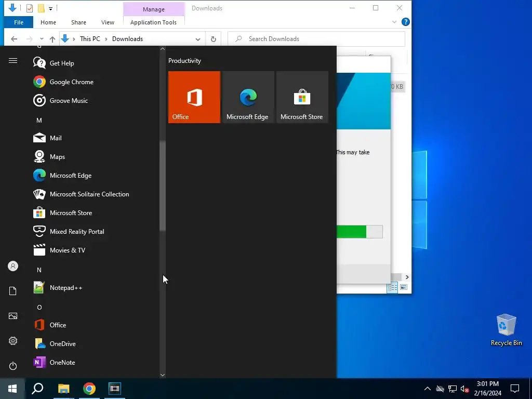The width and height of the screenshot is (532, 399).
Task: Open taskbar Search
Action: (37, 389)
